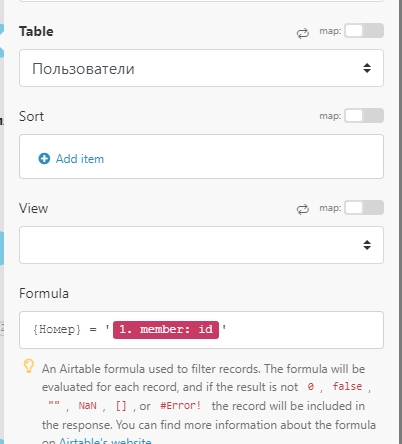Open the Airtable's website link

point(105,441)
